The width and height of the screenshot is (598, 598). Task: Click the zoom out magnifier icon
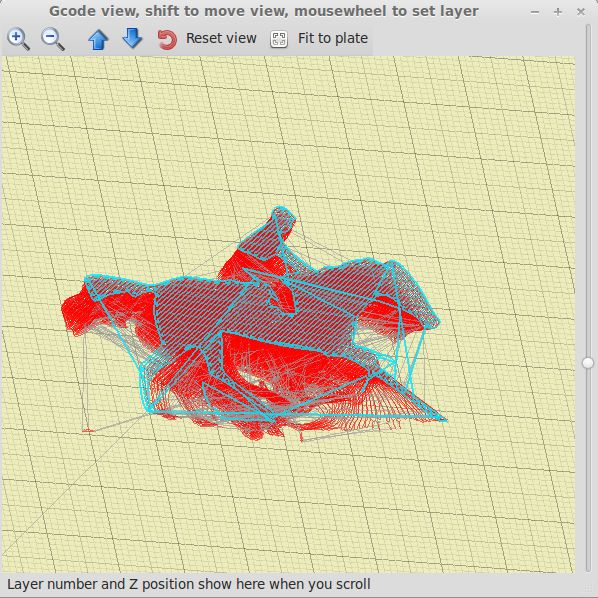point(52,39)
